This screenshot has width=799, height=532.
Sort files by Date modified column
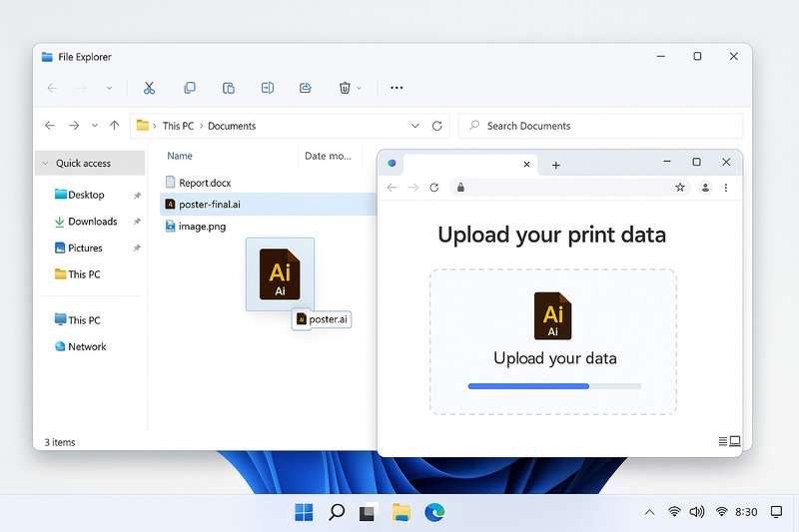pos(328,156)
